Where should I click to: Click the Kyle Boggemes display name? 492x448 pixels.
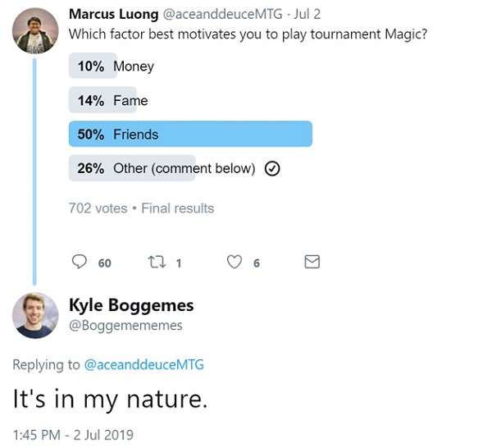coord(131,306)
